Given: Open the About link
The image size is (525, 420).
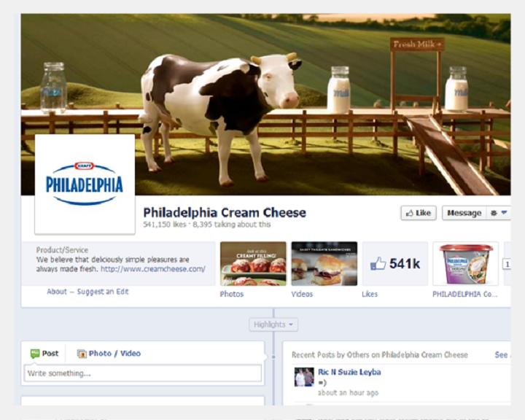Looking at the screenshot, I should [x=57, y=292].
